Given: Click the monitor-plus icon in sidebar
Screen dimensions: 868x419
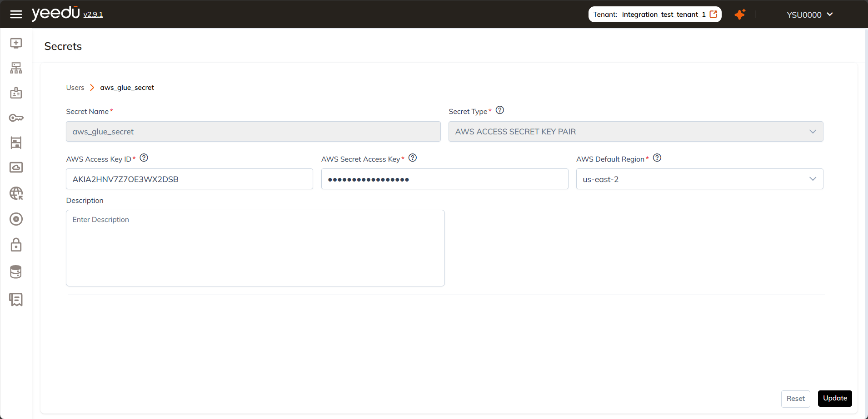Looking at the screenshot, I should (x=16, y=43).
